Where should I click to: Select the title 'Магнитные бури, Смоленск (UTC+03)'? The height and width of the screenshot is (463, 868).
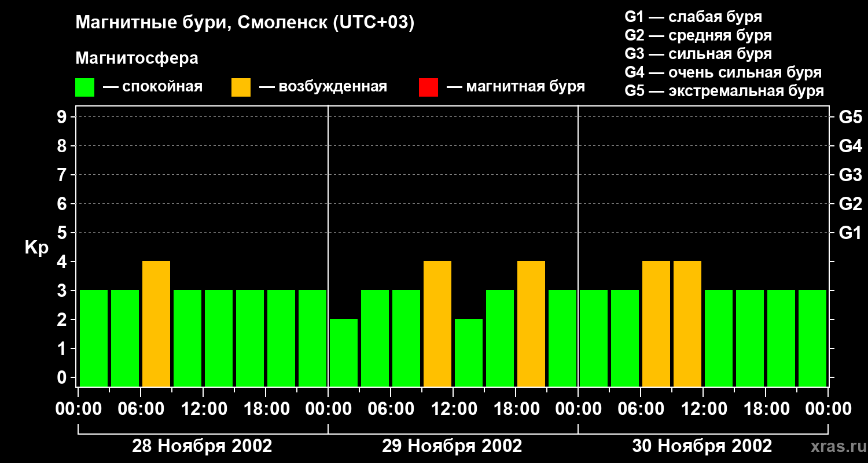tap(245, 23)
